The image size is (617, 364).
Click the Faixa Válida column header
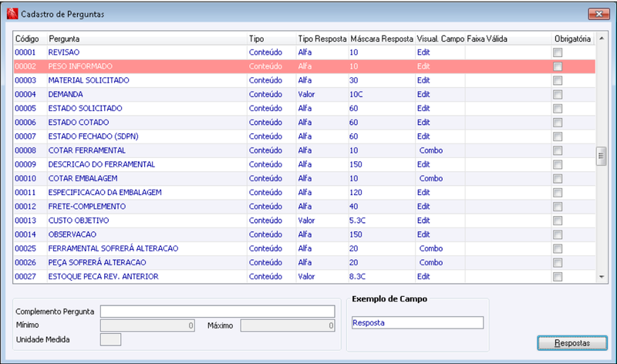(508, 39)
